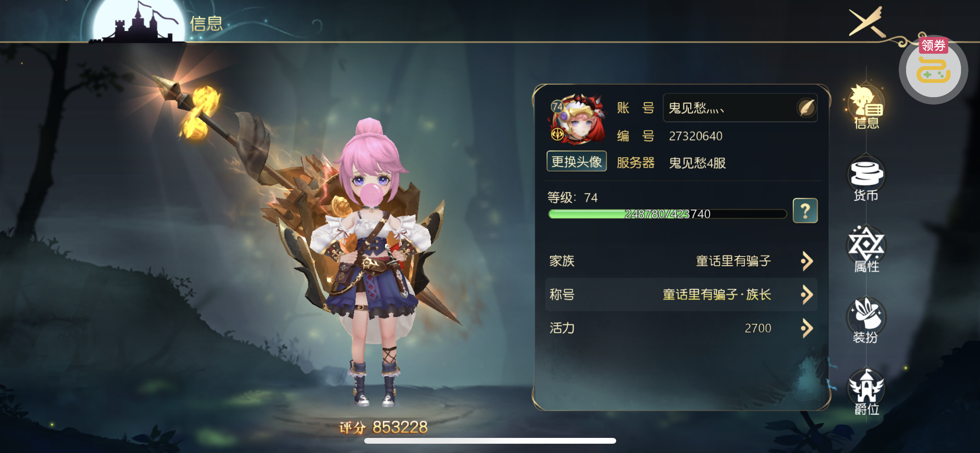
Task: Close the info panel with crossed-swords X
Action: (x=866, y=22)
